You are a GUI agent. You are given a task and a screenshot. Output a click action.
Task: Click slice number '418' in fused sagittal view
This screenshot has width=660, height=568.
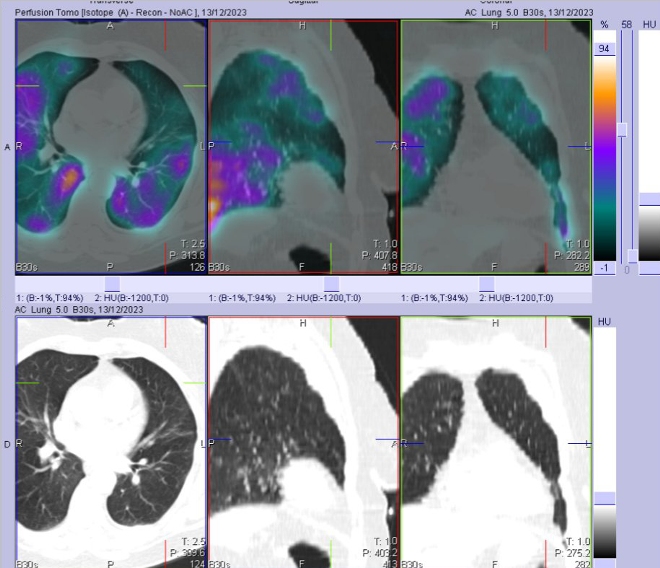(389, 267)
